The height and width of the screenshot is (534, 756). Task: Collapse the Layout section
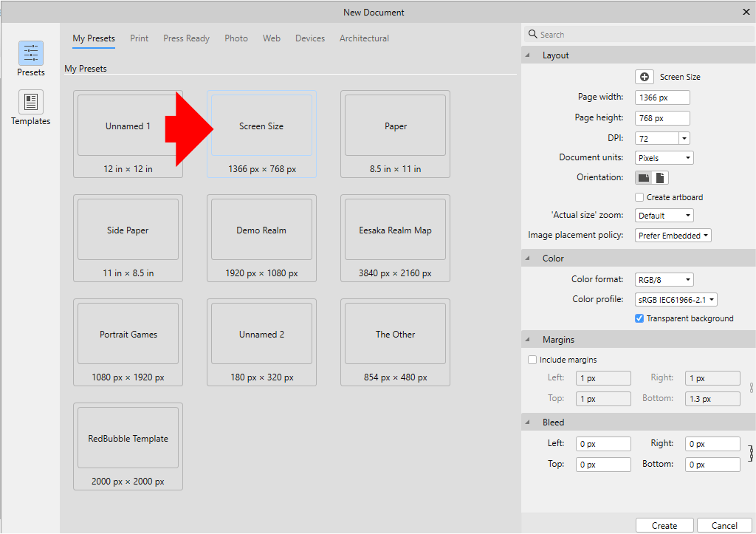click(527, 55)
